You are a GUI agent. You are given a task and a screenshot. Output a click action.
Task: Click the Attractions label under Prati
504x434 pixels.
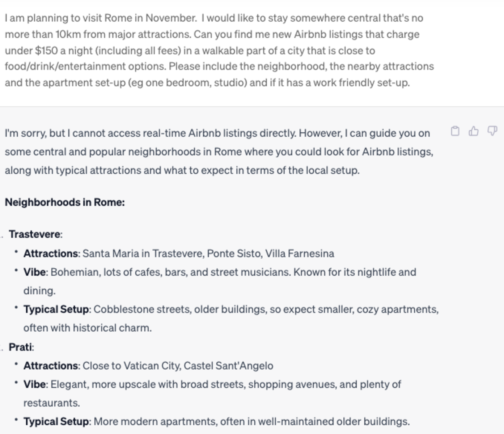click(51, 366)
